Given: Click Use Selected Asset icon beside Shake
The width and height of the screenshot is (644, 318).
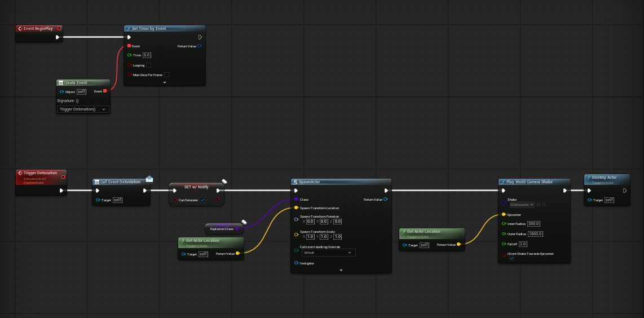Looking at the screenshot, I should (x=539, y=204).
